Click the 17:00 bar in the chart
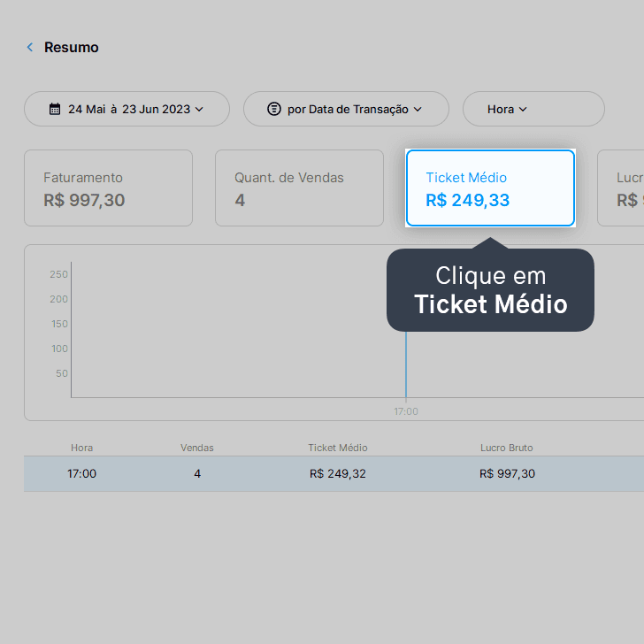The image size is (644, 644). coord(406,364)
